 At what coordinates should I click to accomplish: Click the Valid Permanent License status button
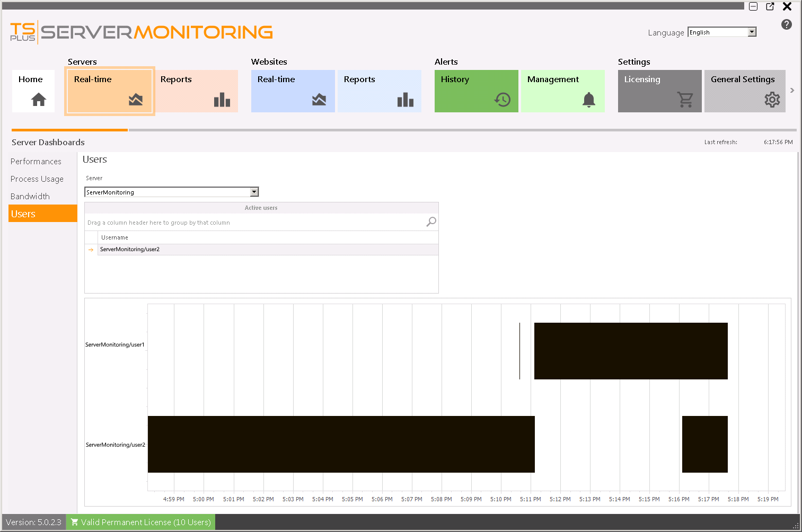point(140,522)
